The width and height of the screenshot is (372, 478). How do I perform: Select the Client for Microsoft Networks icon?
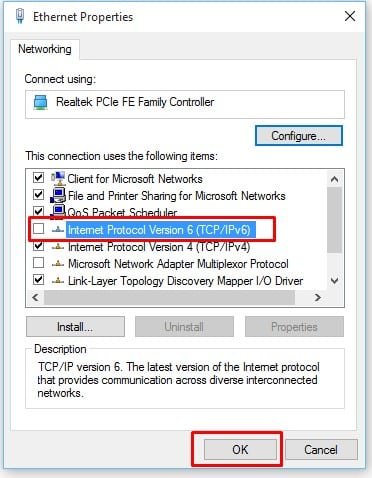[x=58, y=178]
